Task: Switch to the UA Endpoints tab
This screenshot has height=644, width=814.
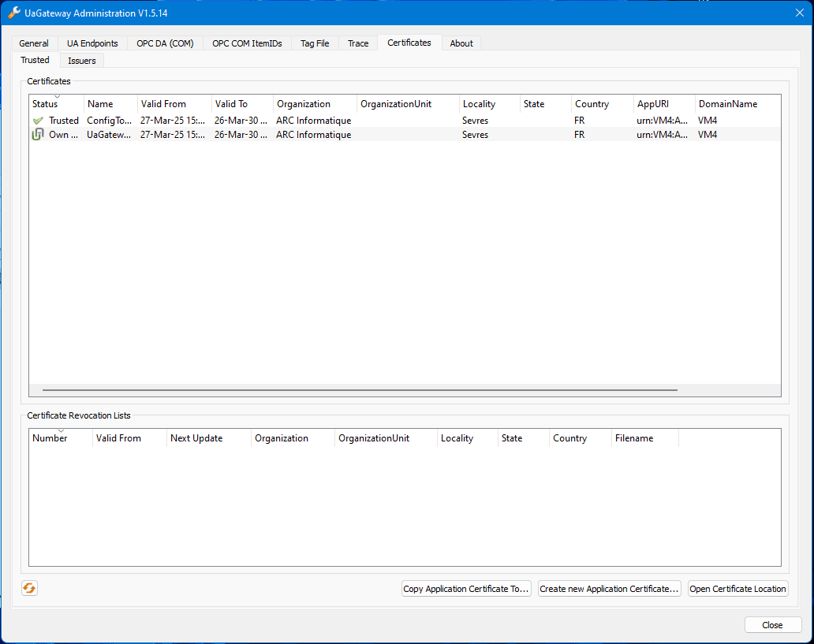Action: click(x=92, y=43)
